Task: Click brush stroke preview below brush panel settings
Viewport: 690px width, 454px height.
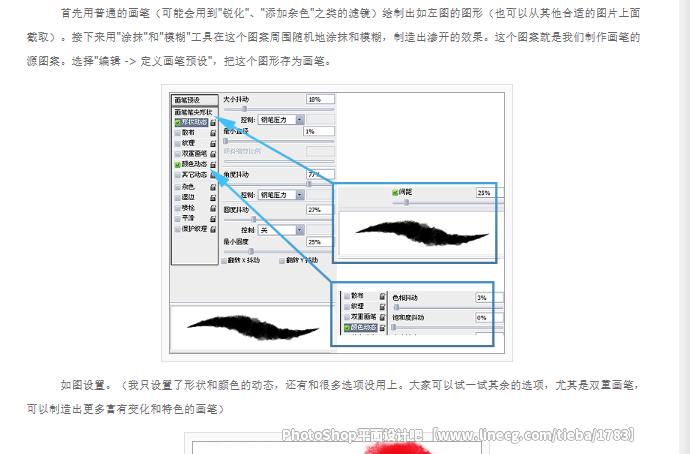Action: pos(251,328)
